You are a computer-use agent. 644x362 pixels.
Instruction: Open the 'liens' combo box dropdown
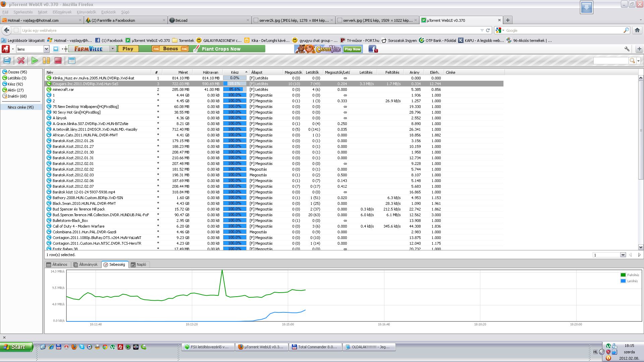click(x=46, y=49)
